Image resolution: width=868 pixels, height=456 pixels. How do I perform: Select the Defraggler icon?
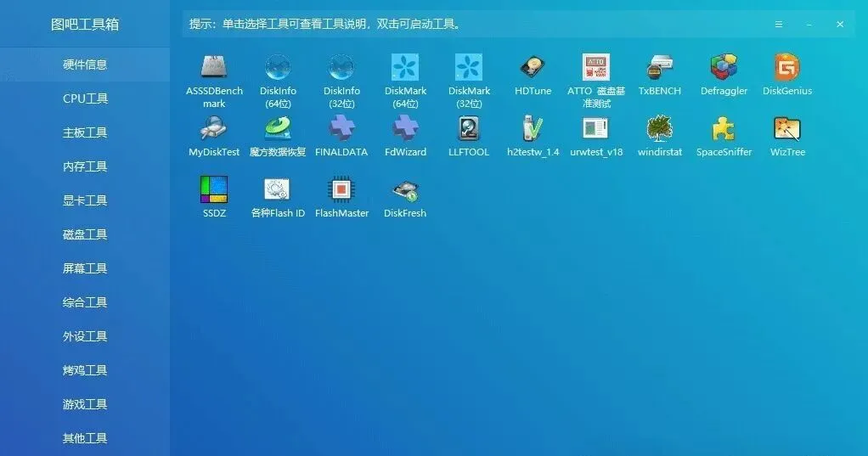pyautogui.click(x=724, y=68)
